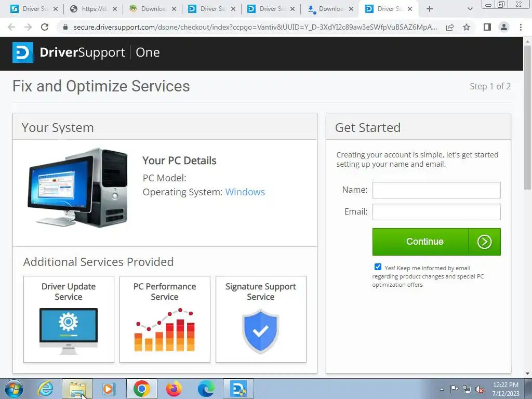Click the PC computer image in Your System
This screenshot has height=399, width=532.
click(x=78, y=188)
